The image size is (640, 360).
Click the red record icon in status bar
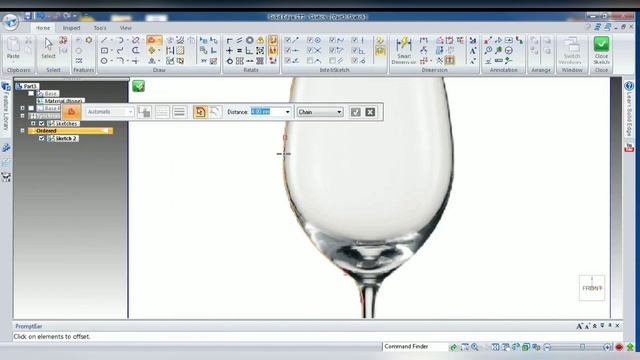coord(619,347)
